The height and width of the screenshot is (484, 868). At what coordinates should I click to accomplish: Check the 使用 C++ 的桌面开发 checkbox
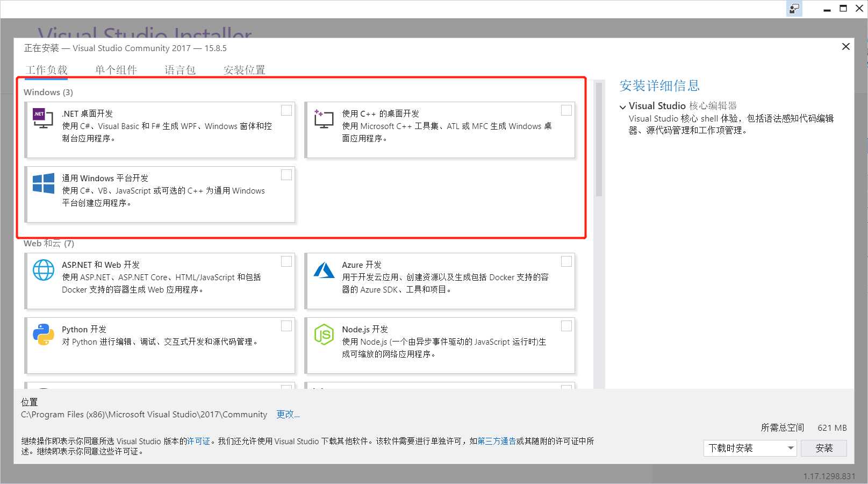click(x=566, y=110)
